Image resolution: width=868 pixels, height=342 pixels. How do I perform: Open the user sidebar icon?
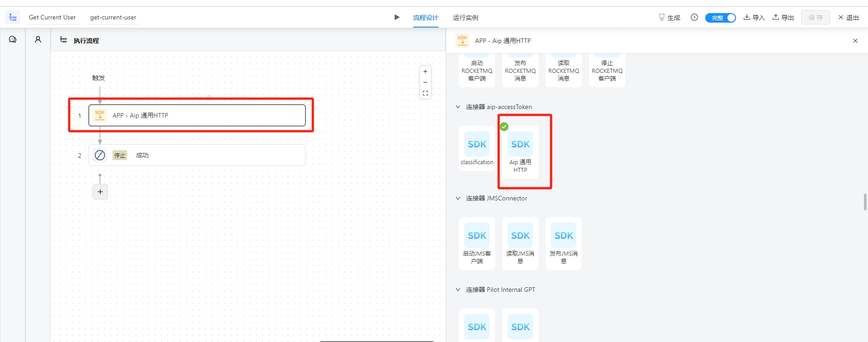click(38, 40)
